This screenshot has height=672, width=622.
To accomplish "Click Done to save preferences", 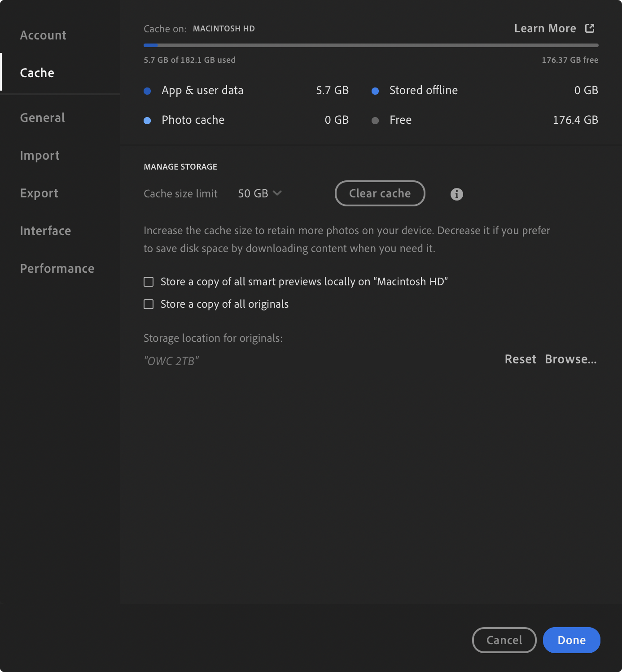I will coord(572,640).
